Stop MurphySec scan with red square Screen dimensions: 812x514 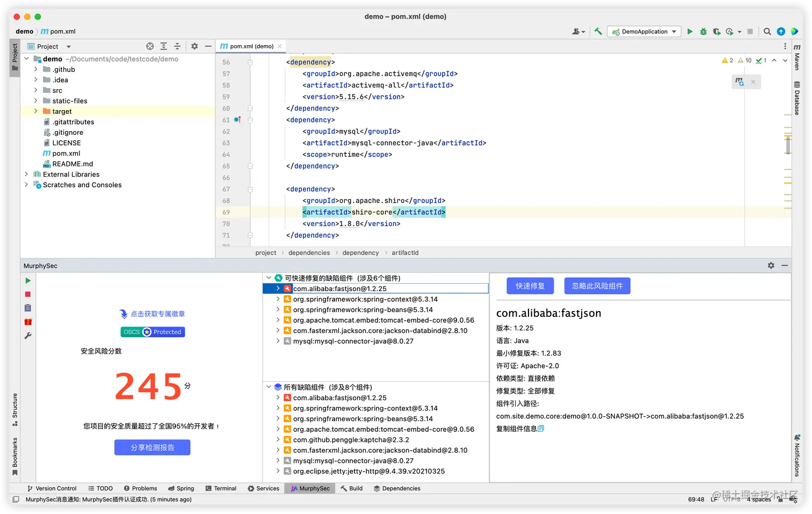28,294
